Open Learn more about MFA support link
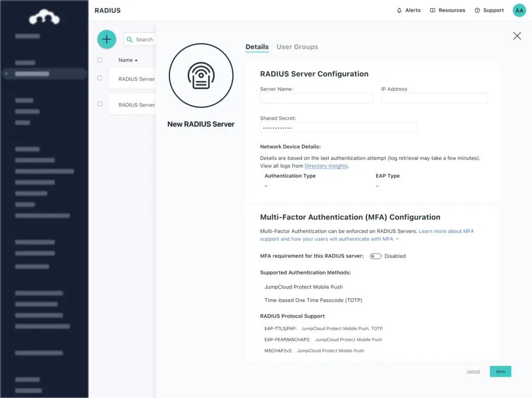The width and height of the screenshot is (532, 398). (x=367, y=235)
